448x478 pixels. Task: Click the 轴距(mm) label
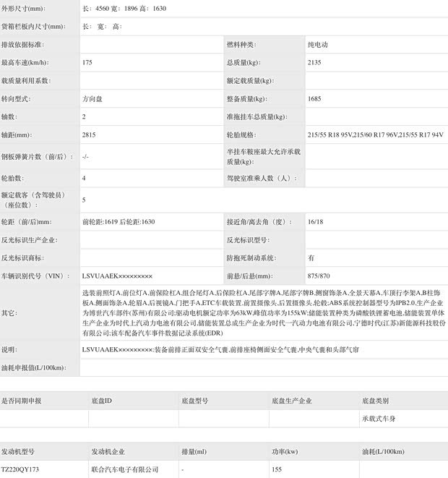tap(17, 135)
